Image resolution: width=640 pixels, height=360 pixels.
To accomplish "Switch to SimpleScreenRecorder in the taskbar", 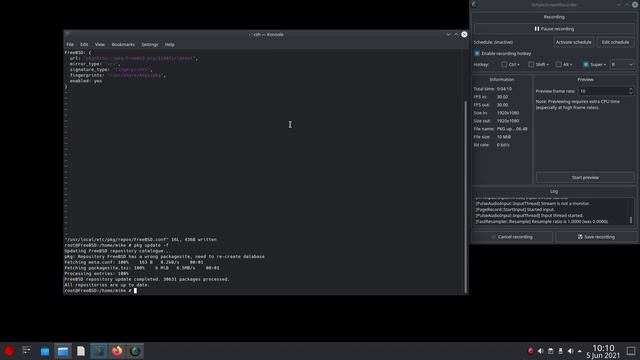I will point(135,351).
